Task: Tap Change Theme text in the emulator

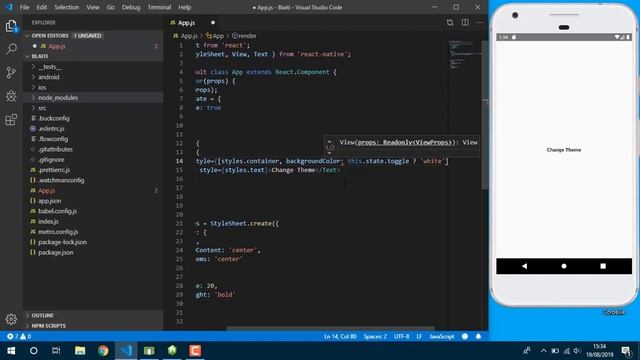Action: pos(564,150)
